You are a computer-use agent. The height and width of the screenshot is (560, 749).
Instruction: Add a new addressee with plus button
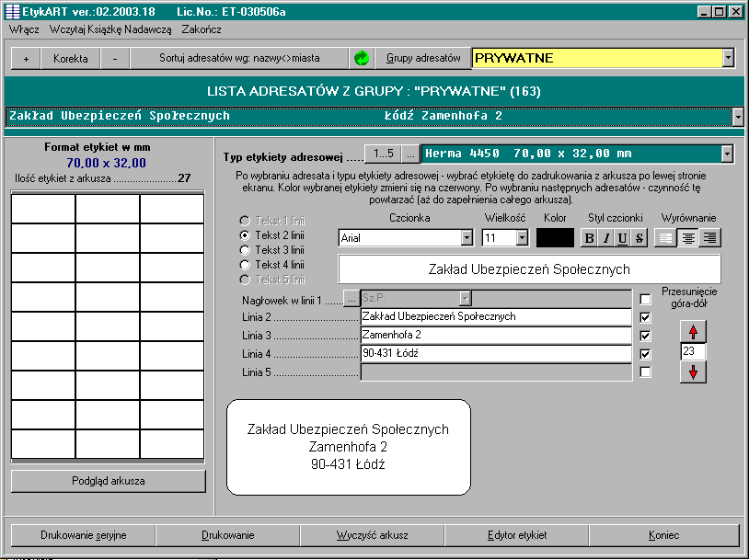(x=26, y=59)
